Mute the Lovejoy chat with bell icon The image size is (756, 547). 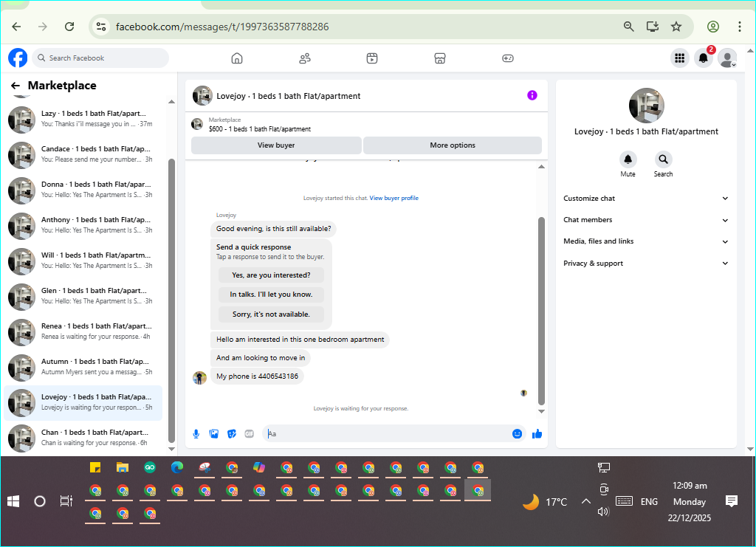pos(628,159)
